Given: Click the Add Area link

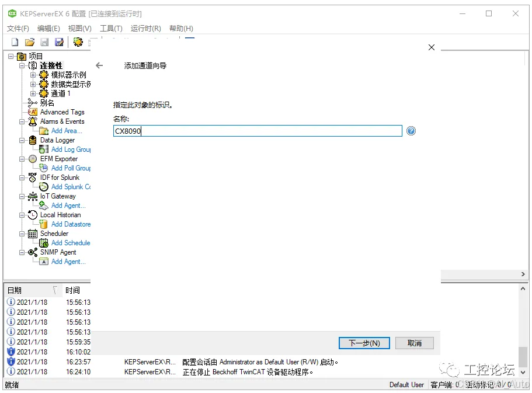Looking at the screenshot, I should click(x=67, y=131).
